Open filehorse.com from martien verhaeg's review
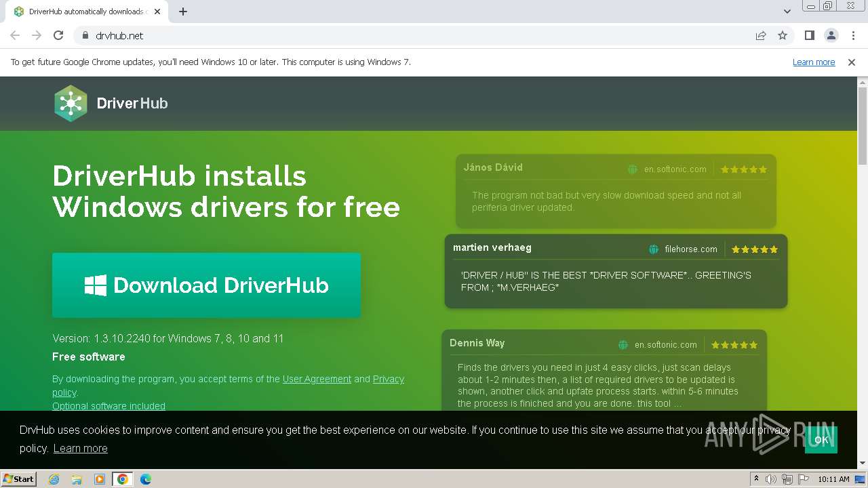 click(x=691, y=249)
